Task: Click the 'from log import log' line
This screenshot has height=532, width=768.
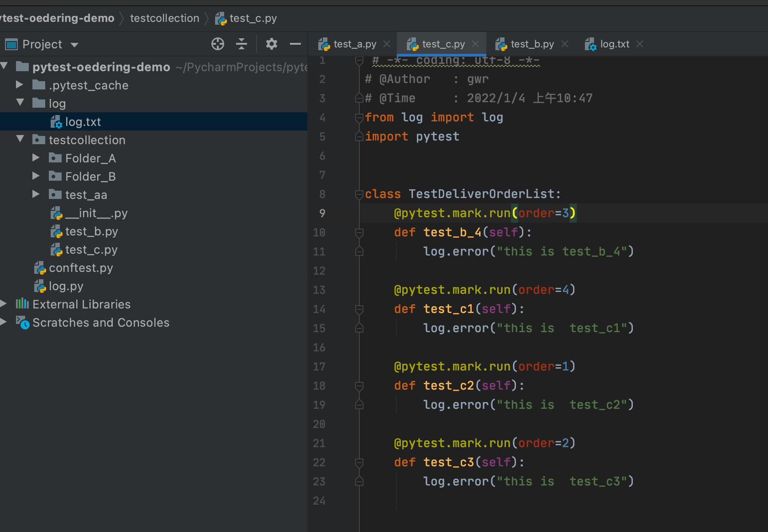Action: tap(434, 118)
